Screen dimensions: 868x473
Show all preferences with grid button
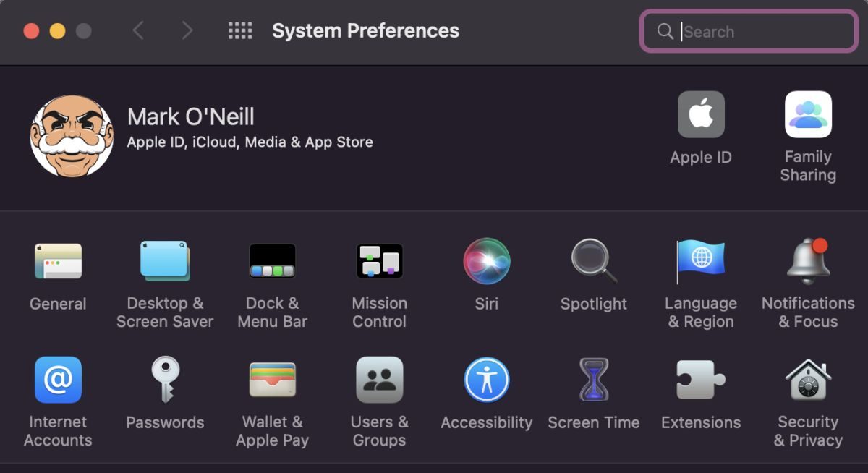pyautogui.click(x=240, y=31)
